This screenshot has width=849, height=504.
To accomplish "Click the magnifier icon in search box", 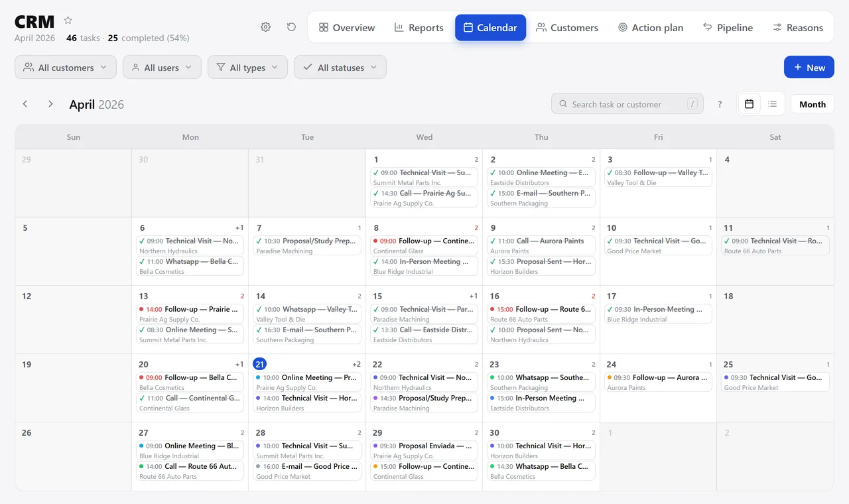I will [x=563, y=104].
